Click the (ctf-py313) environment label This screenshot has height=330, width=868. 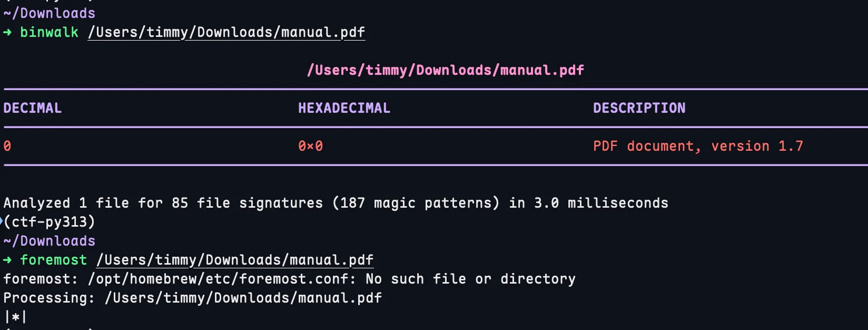(50, 222)
